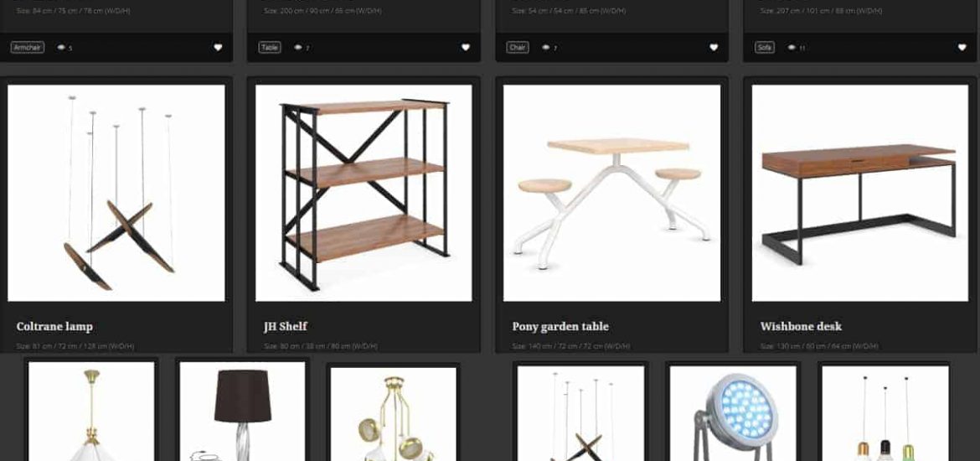Open the Wishbone desk title link
The height and width of the screenshot is (461, 980).
[x=801, y=327]
